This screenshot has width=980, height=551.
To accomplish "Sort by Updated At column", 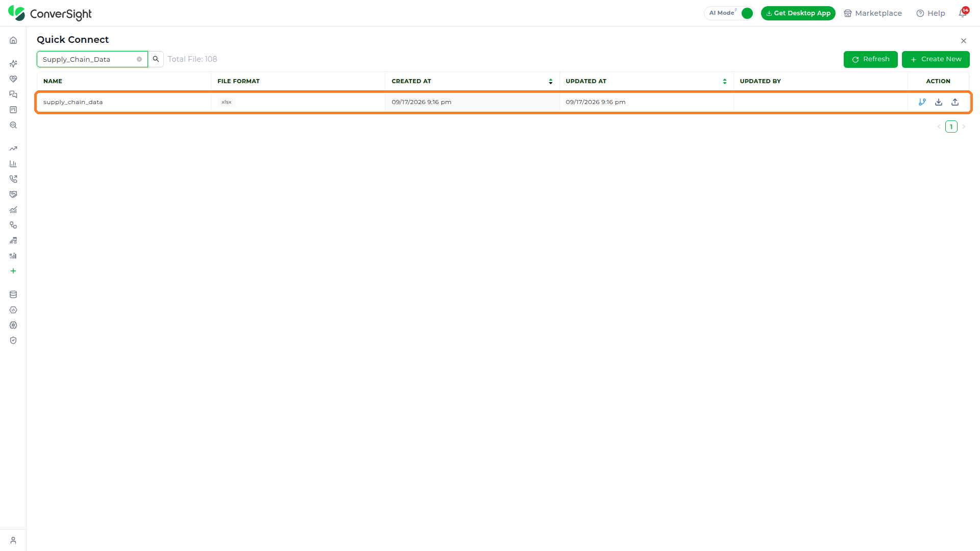I will click(725, 82).
